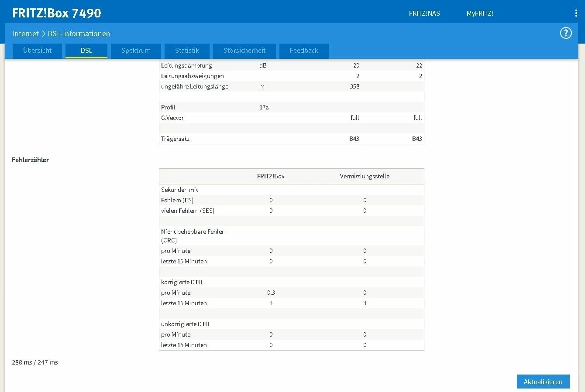Click the Internet breadcrumb
Viewport: 585px width, 392px height.
point(25,34)
